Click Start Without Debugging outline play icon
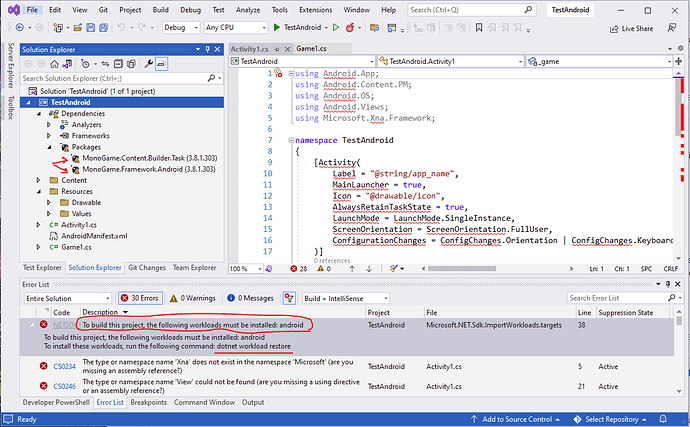 pos(336,27)
